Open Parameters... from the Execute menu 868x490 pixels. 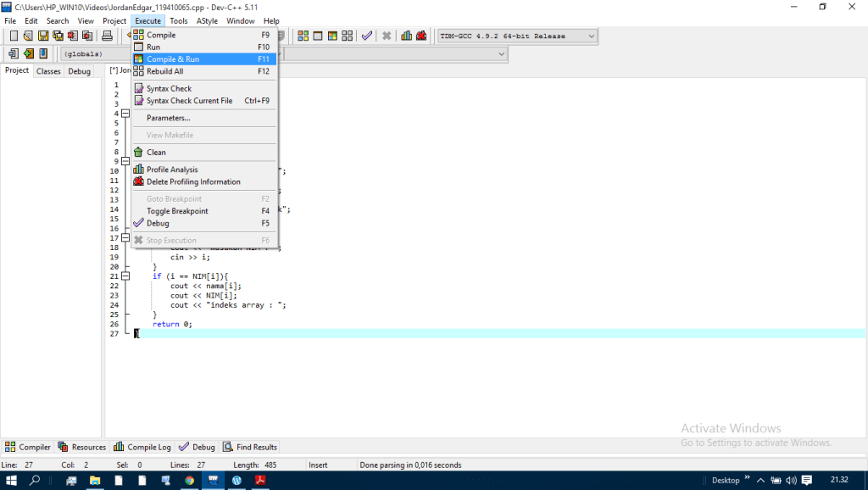168,118
